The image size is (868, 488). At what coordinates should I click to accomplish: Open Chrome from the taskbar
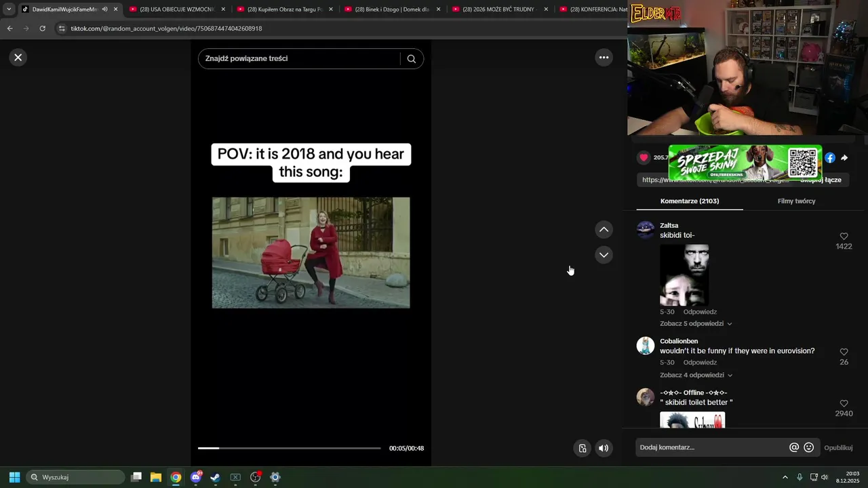coord(176,477)
